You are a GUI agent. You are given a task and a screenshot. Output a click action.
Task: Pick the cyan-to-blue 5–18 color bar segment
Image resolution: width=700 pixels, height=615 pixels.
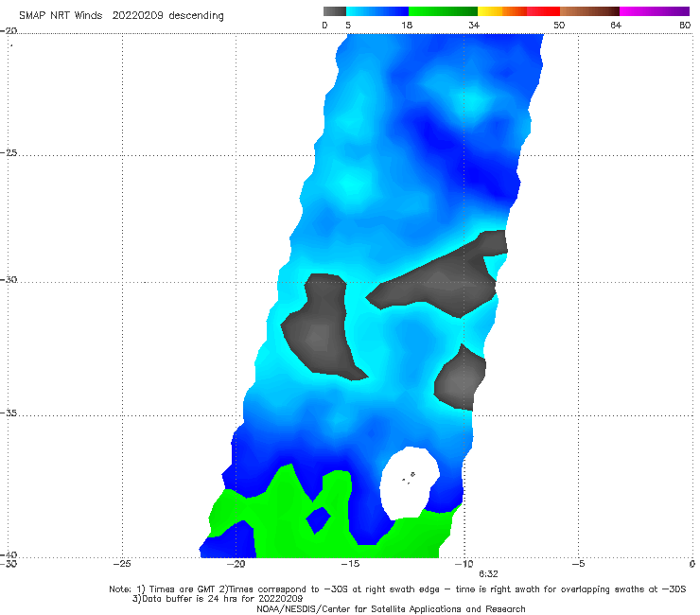click(x=377, y=11)
